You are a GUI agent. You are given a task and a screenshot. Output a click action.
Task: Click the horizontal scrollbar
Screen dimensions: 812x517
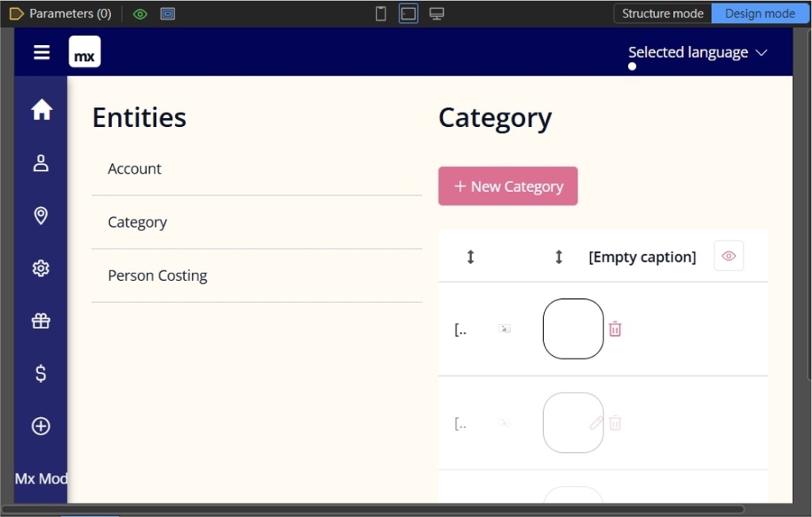click(x=373, y=510)
